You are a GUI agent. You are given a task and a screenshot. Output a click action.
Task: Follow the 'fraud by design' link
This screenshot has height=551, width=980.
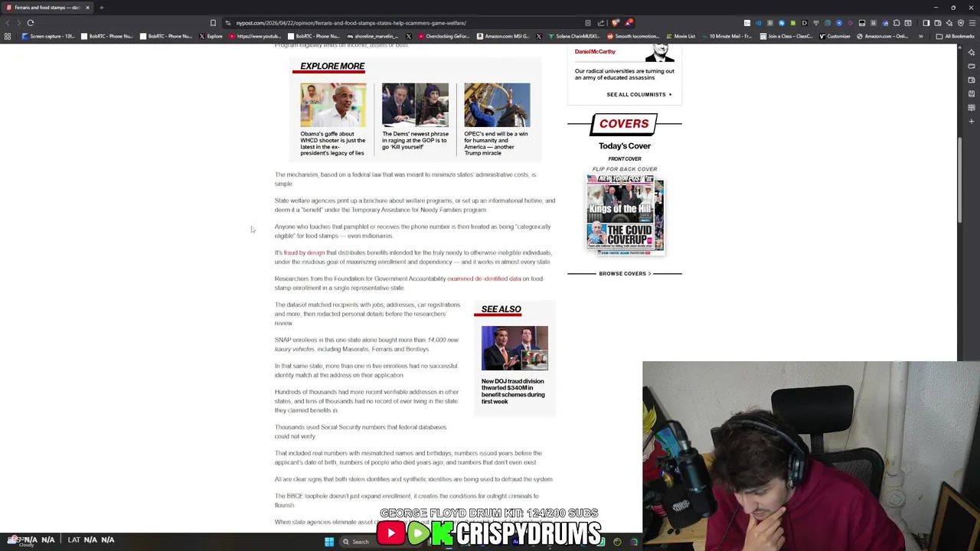pos(304,253)
